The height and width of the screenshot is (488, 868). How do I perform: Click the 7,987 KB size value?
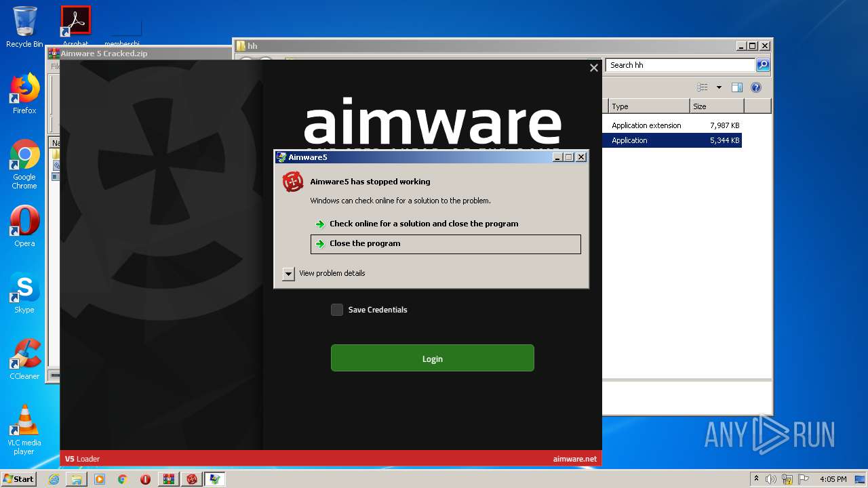pyautogui.click(x=724, y=125)
